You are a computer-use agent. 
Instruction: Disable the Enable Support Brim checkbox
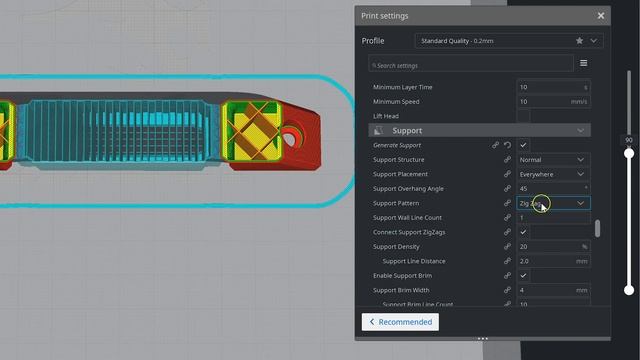[524, 276]
